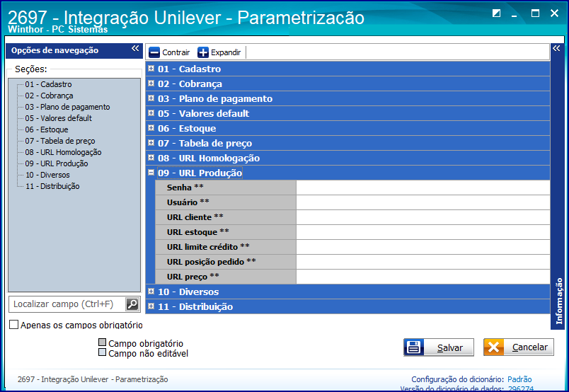Select 02 - Cobrança in Seções tree
Screen dimensions: 569x392
pos(49,96)
